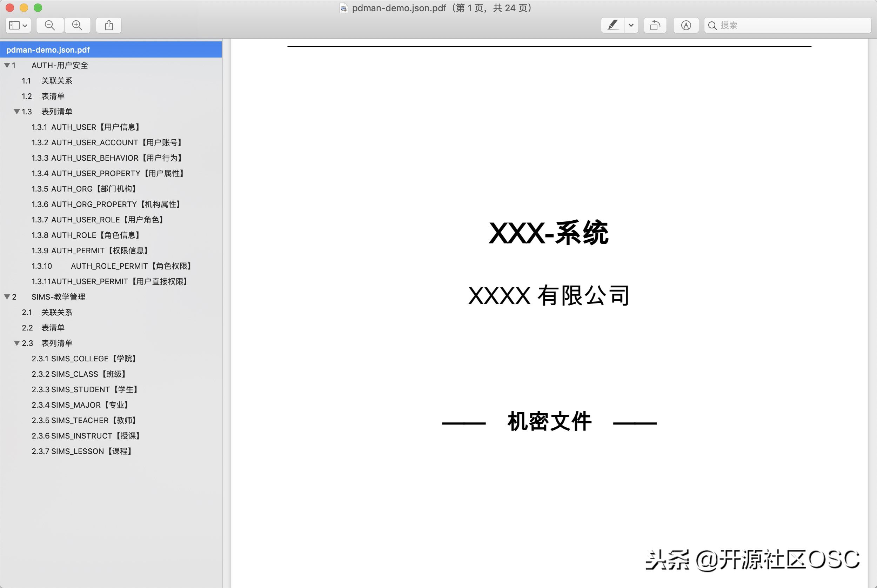
Task: Click the search field
Action: coord(788,25)
